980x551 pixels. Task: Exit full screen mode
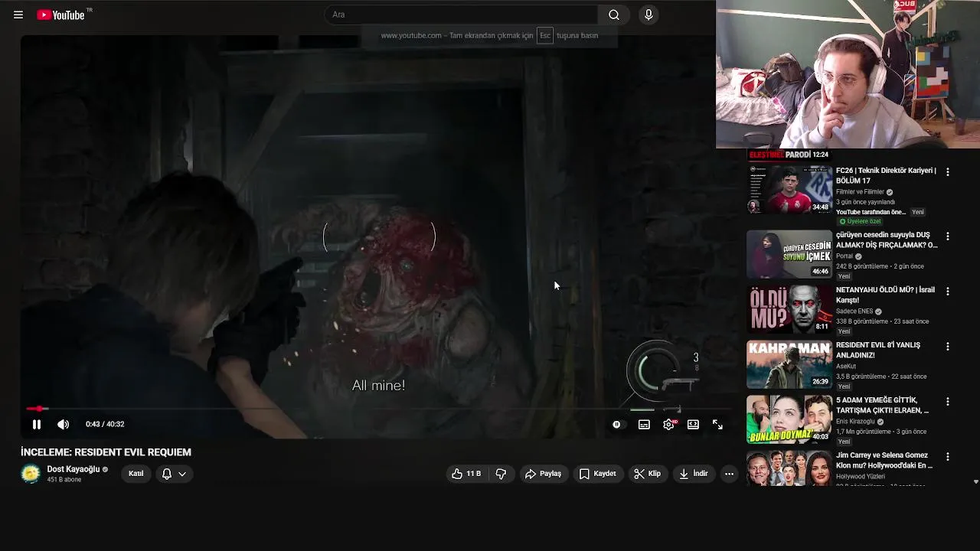pos(717,424)
